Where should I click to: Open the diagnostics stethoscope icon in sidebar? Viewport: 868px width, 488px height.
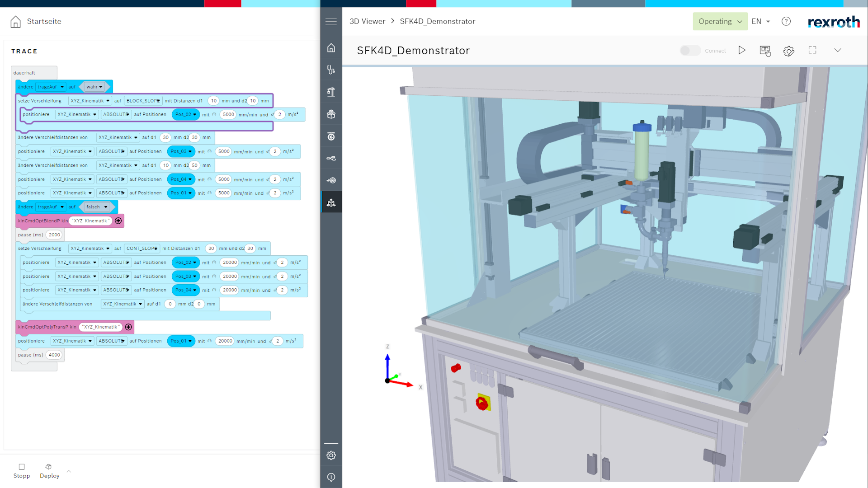pos(331,70)
